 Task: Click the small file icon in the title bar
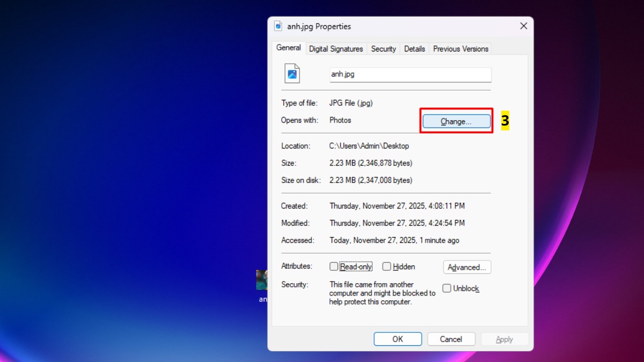tap(278, 26)
